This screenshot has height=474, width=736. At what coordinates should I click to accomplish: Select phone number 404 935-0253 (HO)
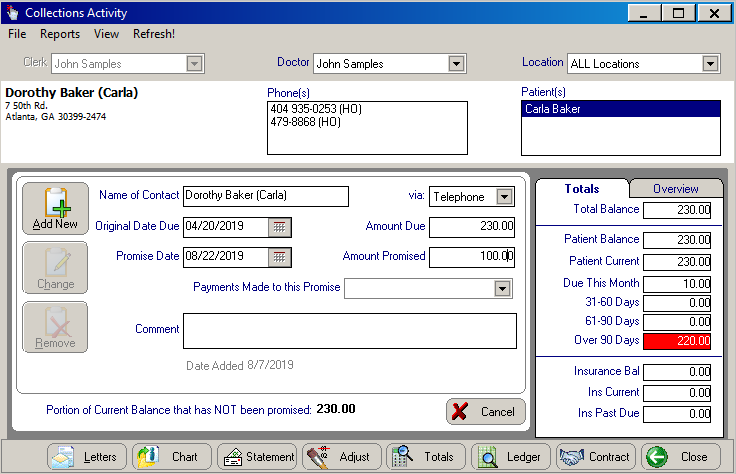pyautogui.click(x=316, y=109)
